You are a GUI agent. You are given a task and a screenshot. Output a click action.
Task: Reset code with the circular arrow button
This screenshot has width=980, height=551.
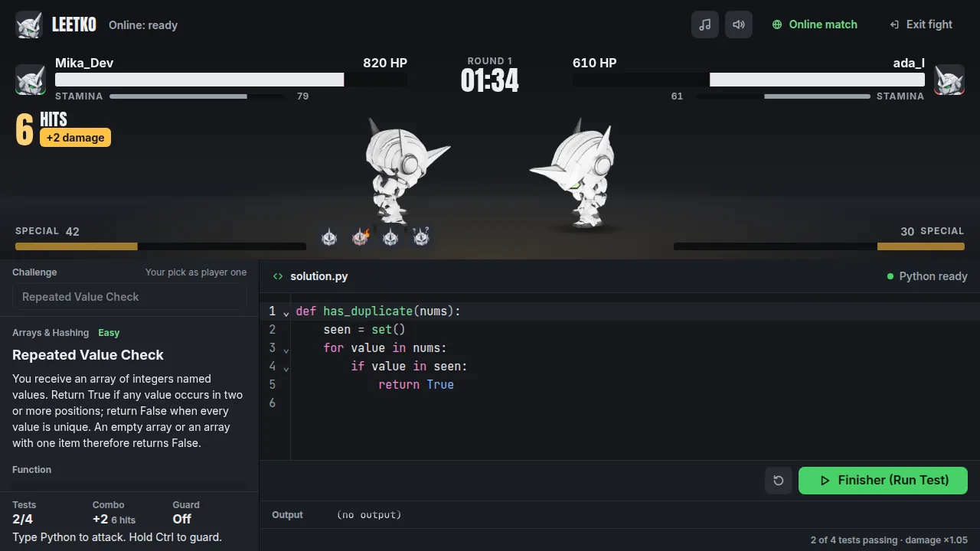coord(779,481)
